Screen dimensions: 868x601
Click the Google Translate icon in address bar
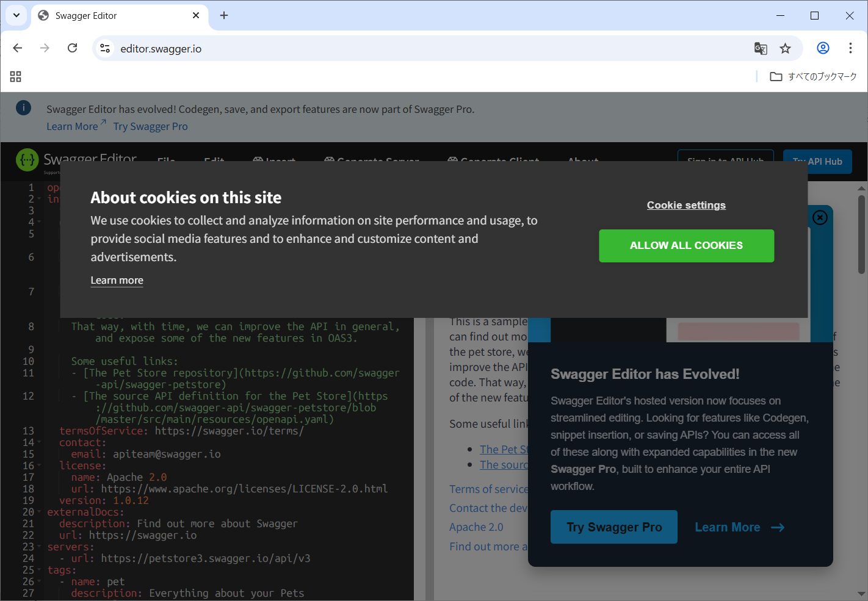pos(761,48)
